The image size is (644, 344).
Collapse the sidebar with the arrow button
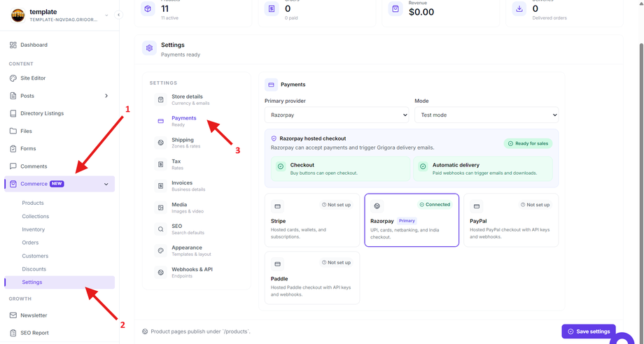click(118, 15)
